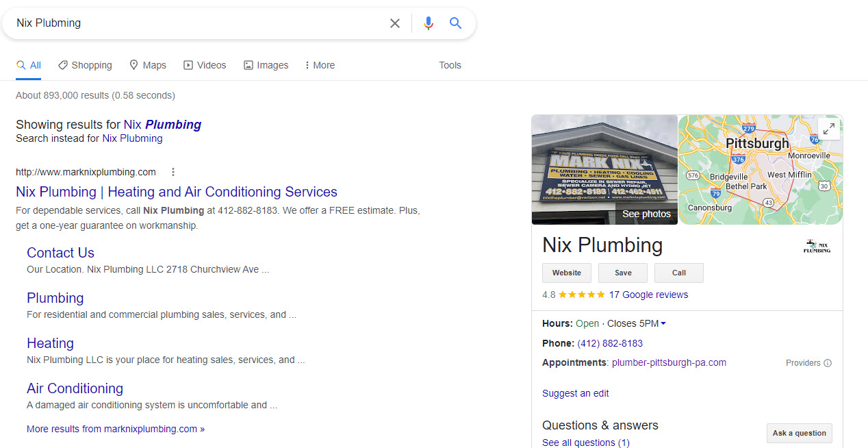Click into the search input field
Screen dimensions: 868x448
pos(199,23)
